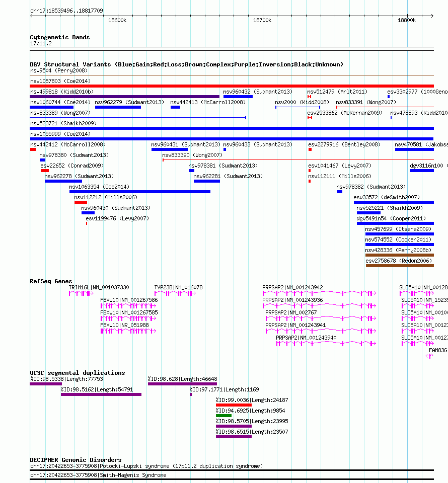The height and width of the screenshot is (483, 448).
Task: Select nsv960433 (Sudmant2013) variant
Action: pos(225,149)
